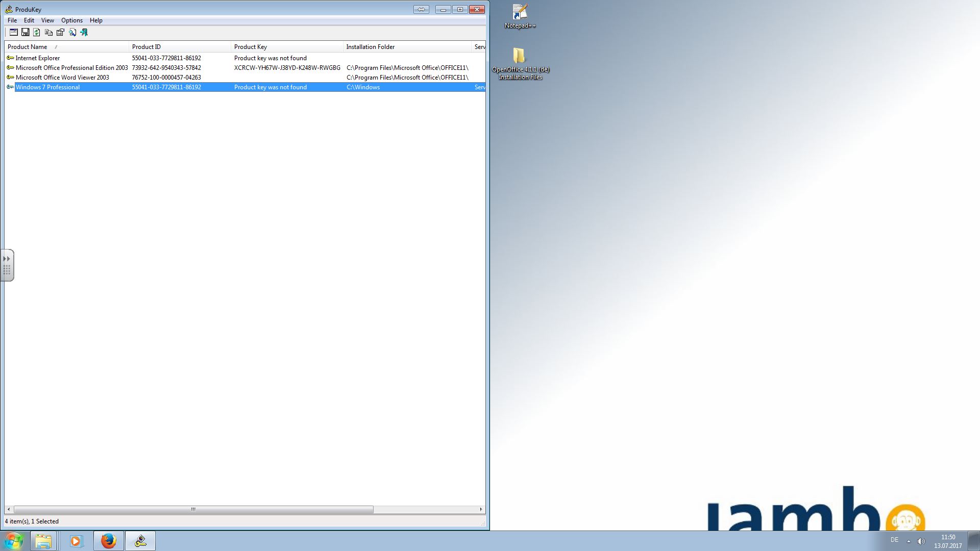Screen dimensions: 980x551
Task: Click key icon of Office Professional Edition 2003
Action: coord(10,67)
